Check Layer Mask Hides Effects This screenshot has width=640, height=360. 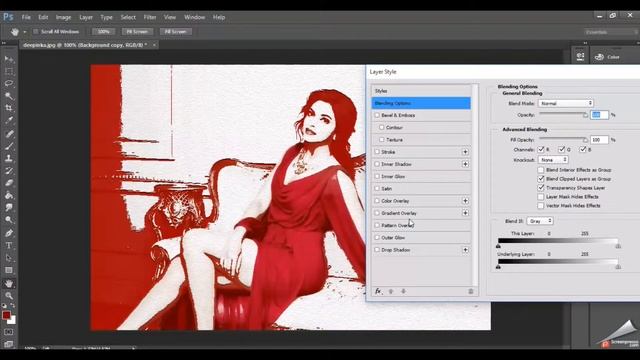click(x=541, y=197)
